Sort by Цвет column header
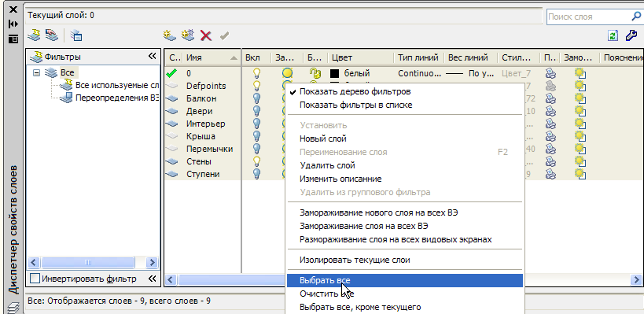The height and width of the screenshot is (314, 644). pos(360,58)
